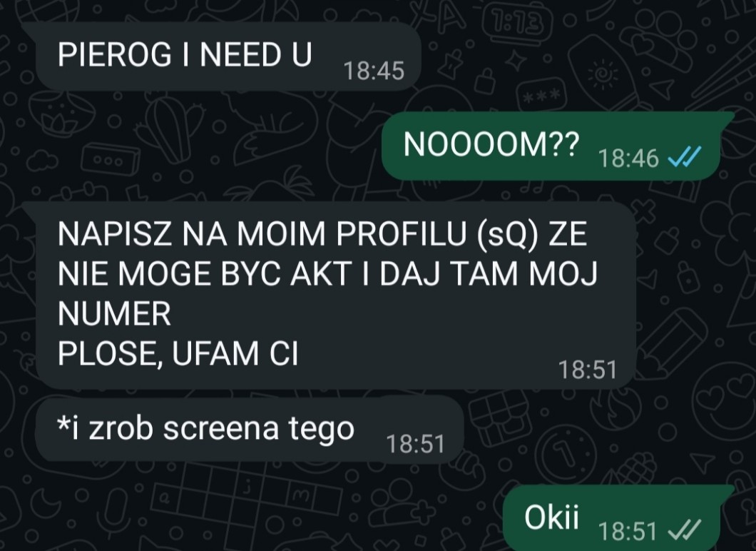
Task: Click the 18:45 timestamp
Action: (374, 71)
